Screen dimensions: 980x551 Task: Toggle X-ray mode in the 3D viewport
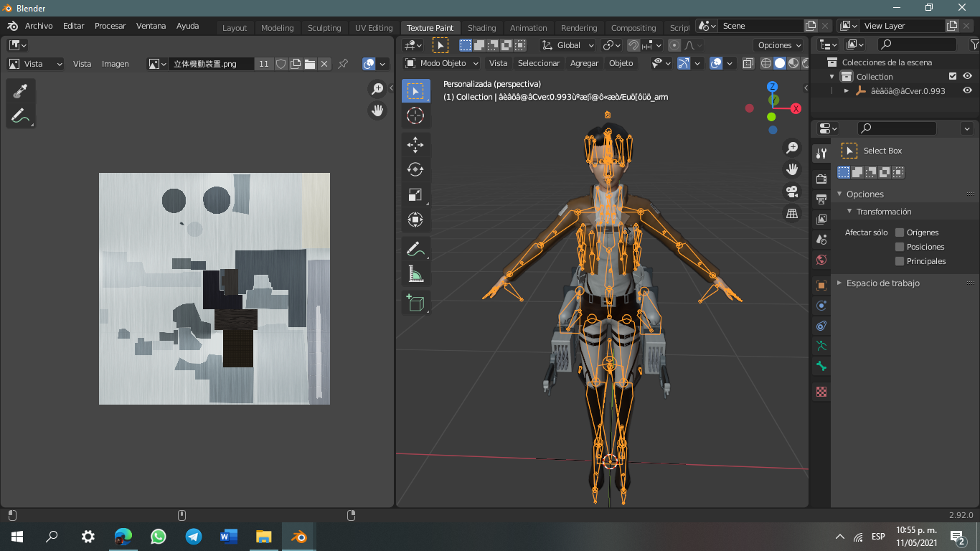pos(748,63)
